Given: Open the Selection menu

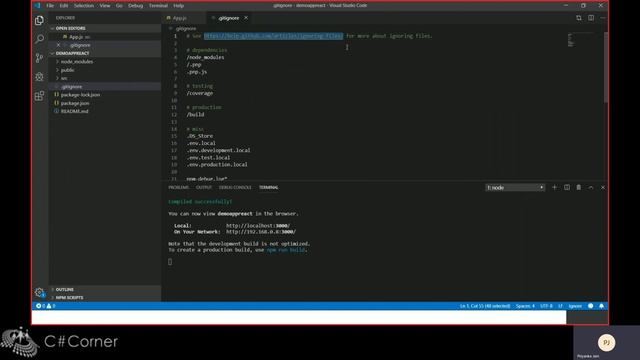Looking at the screenshot, I should (84, 6).
